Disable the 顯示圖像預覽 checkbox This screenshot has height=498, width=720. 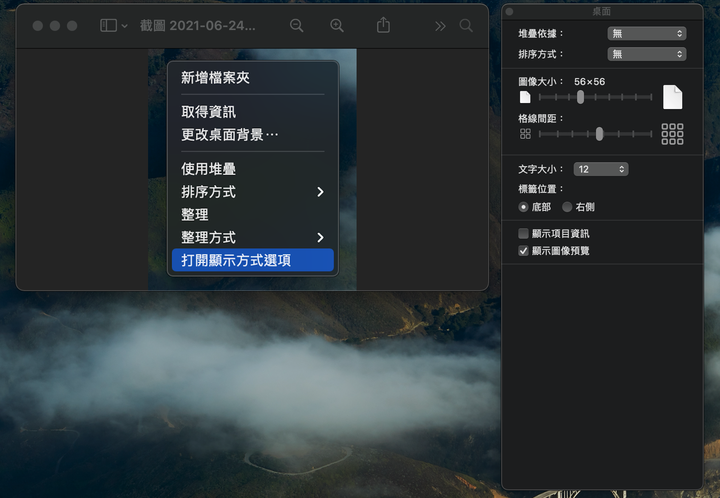point(523,251)
